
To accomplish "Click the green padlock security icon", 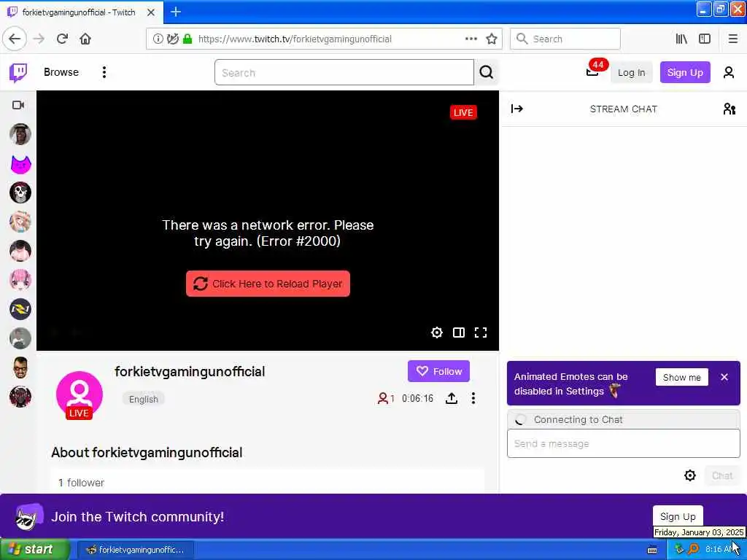I will tap(187, 39).
